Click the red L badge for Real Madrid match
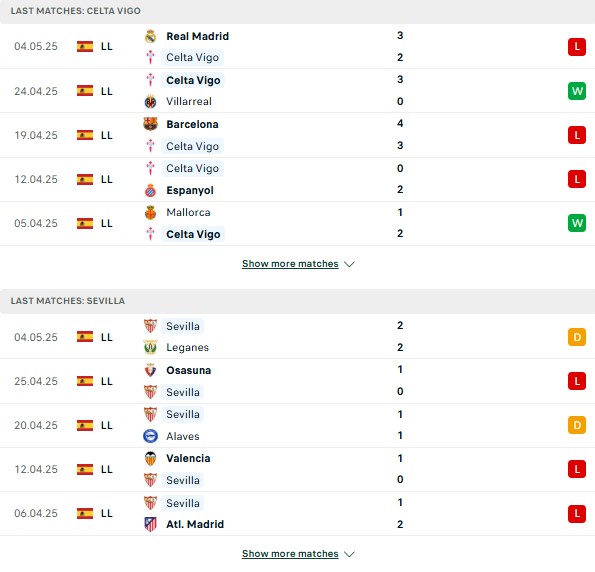 click(577, 47)
